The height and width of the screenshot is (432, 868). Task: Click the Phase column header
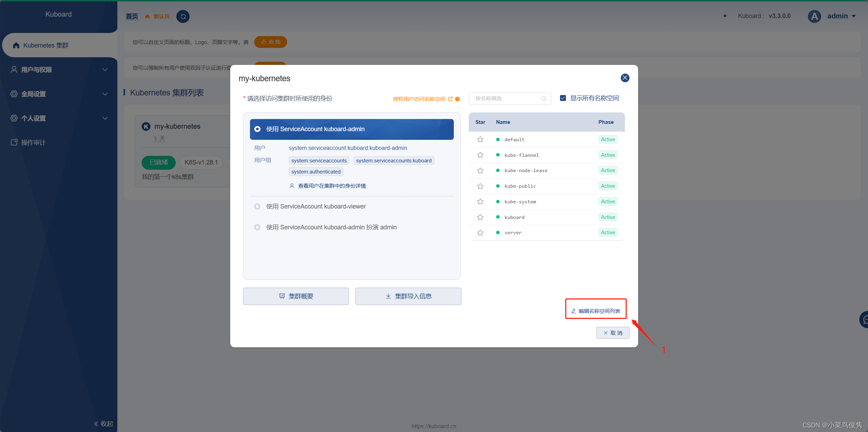(x=606, y=122)
